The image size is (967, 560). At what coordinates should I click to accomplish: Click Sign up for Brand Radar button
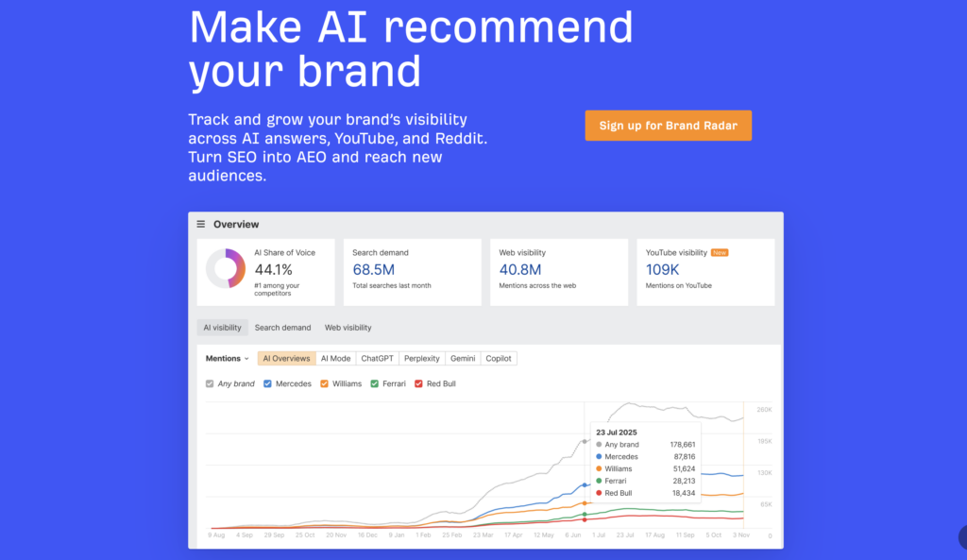(x=668, y=126)
